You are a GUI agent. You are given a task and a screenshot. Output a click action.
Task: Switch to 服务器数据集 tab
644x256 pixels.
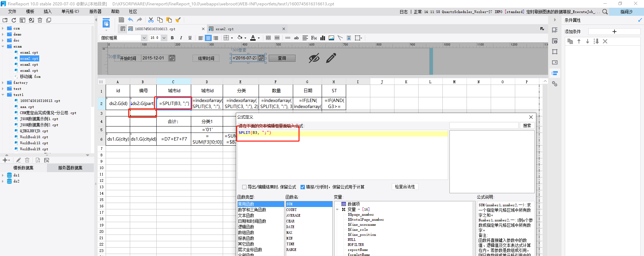70,168
